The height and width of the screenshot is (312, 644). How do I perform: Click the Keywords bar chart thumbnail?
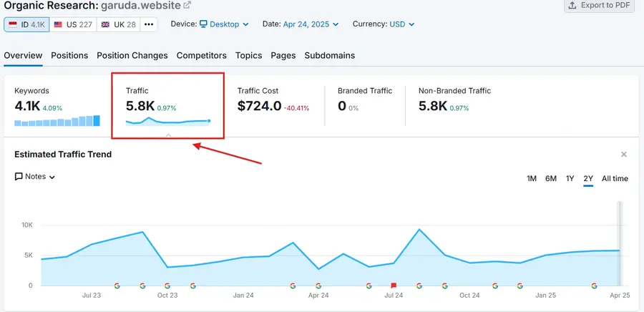tap(57, 121)
